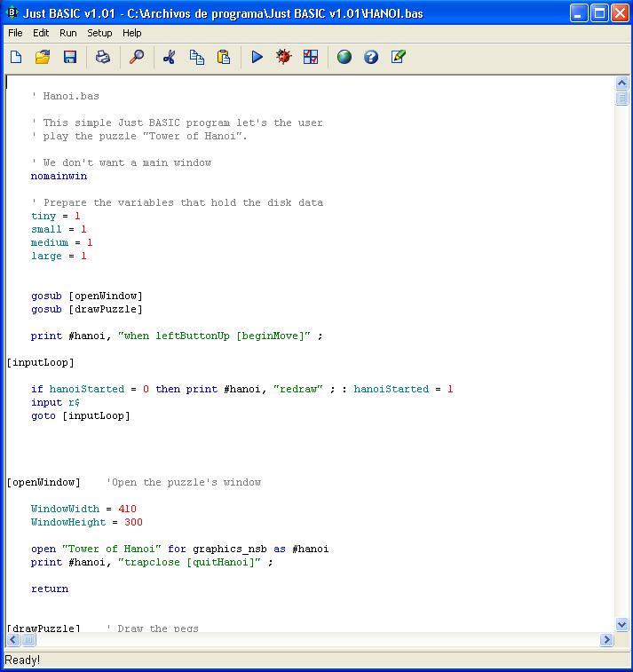Click the horizontal scrollbar right arrow
Viewport: 633px width, 672px height.
[606, 640]
